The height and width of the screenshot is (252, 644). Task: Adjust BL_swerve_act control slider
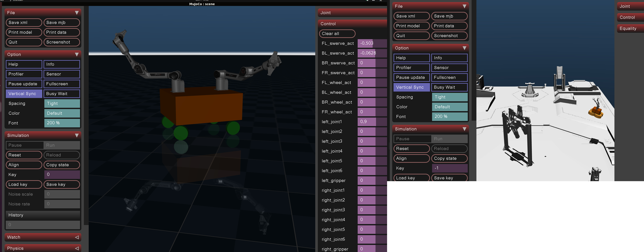[x=372, y=53]
